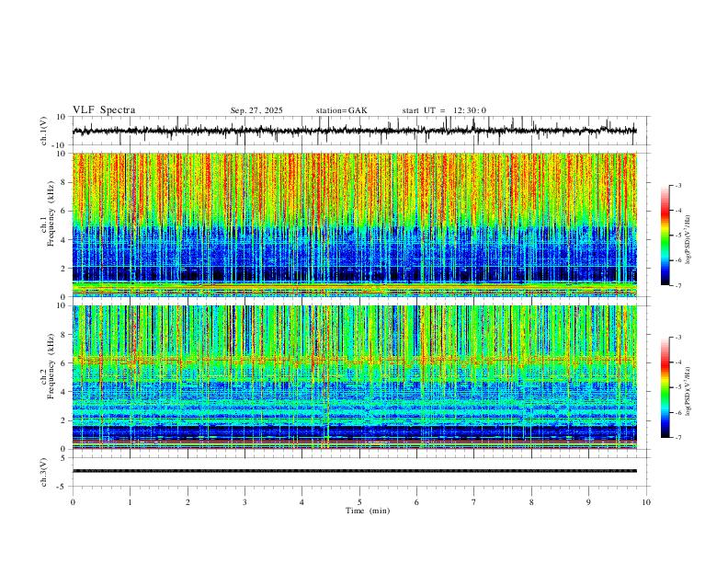This screenshot has width=728, height=563.
Task: Click the "ch.1(V)" axis label
Action: pos(44,131)
